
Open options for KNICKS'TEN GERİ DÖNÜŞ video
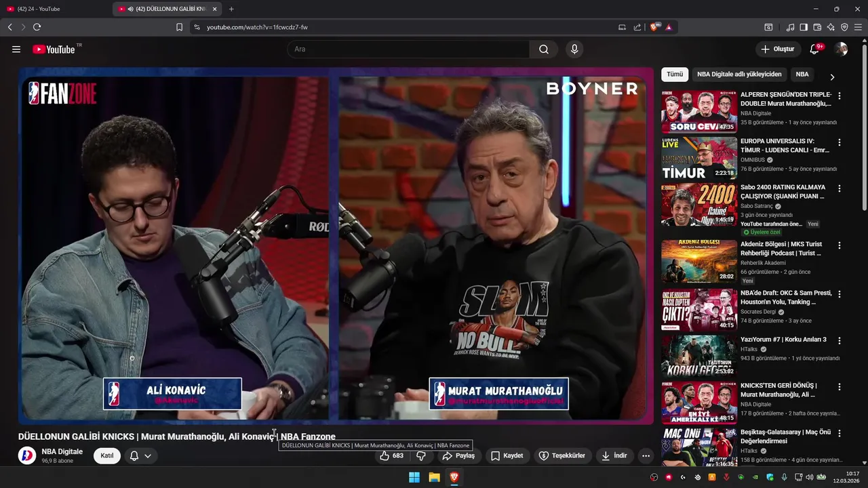pos(840,386)
